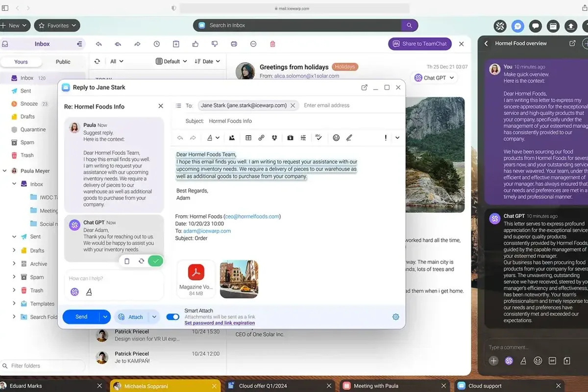Turn off the Smart Attach switch

coord(173,317)
